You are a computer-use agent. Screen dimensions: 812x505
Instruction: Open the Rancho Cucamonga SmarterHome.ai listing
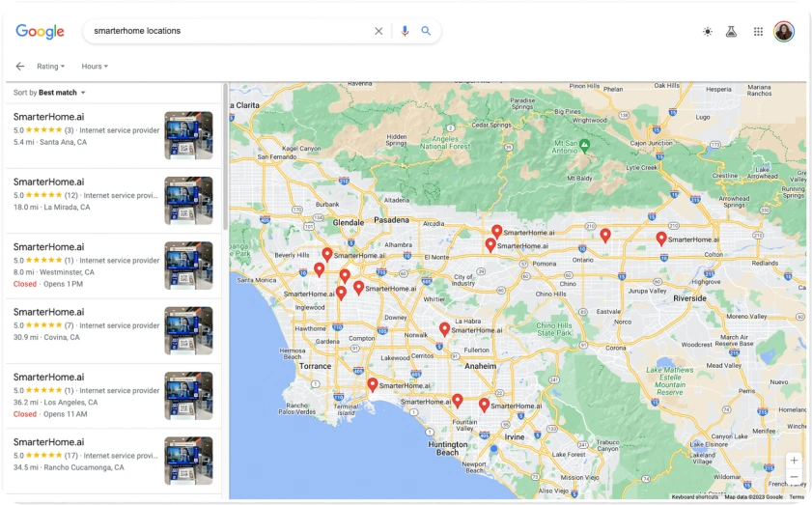pyautogui.click(x=48, y=442)
